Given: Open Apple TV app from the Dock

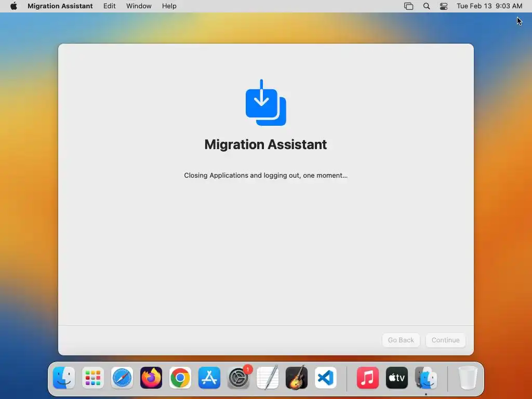Looking at the screenshot, I should pyautogui.click(x=397, y=378).
